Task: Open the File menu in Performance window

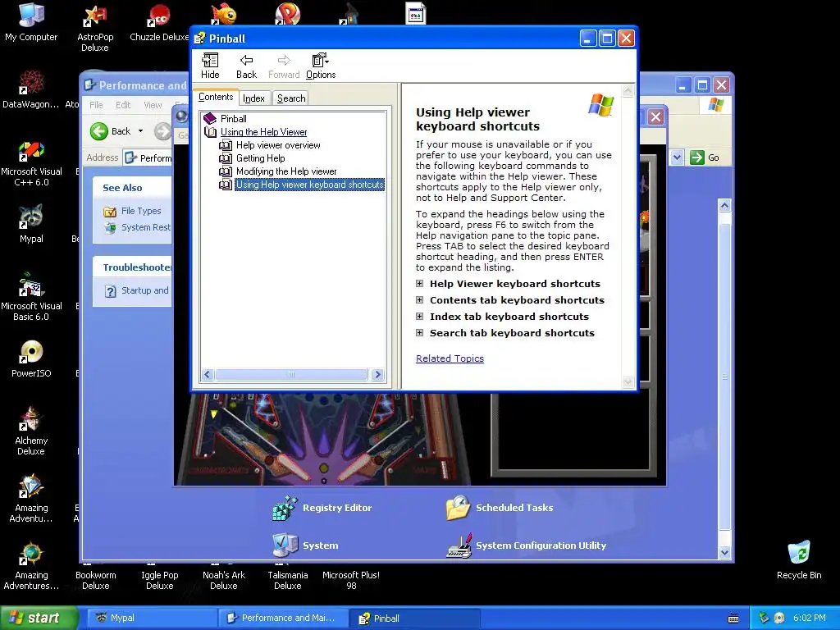Action: (x=96, y=105)
